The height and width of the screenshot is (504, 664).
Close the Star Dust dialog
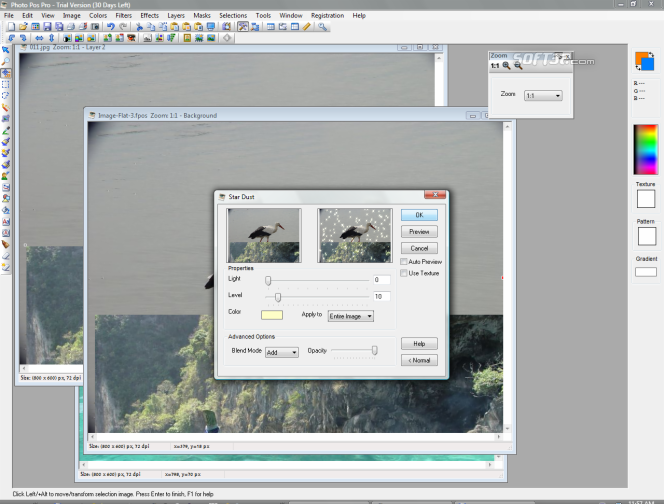435,194
